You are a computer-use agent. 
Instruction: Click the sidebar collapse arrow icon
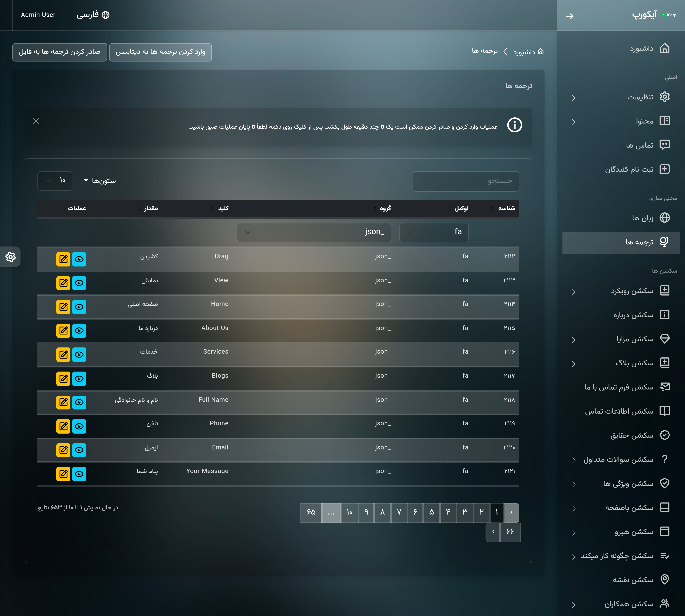(x=570, y=16)
